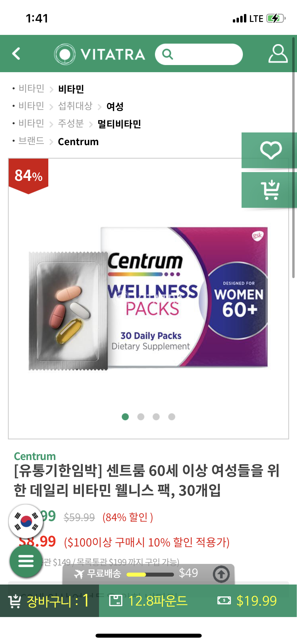The width and height of the screenshot is (297, 644).
Task: Select the third image carousel dot
Action: tap(156, 417)
